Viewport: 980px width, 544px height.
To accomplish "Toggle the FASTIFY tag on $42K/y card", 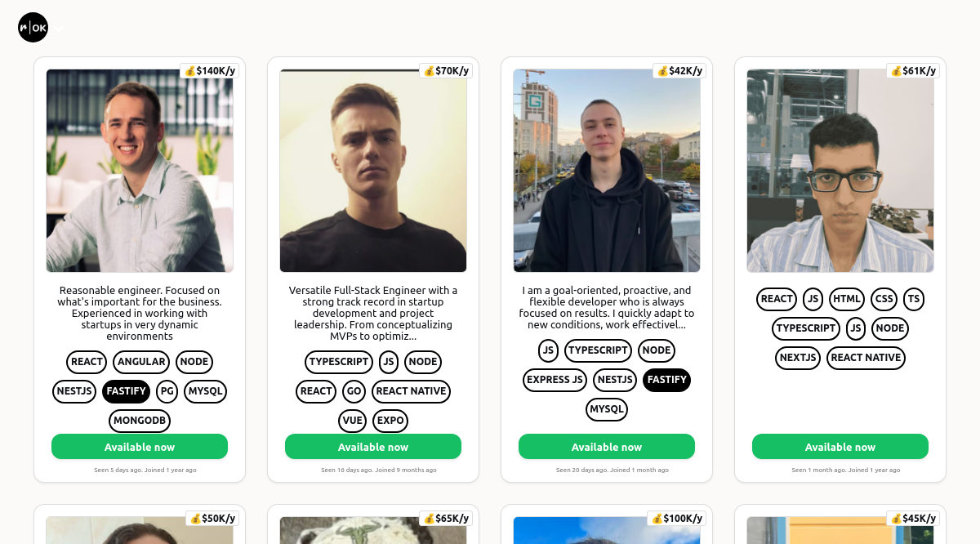I will pos(667,380).
